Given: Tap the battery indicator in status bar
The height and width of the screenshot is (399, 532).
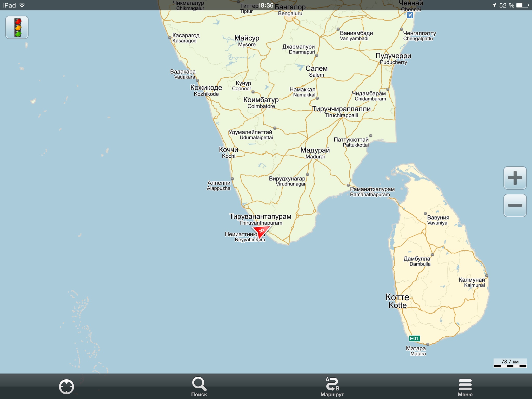Looking at the screenshot, I should coord(523,5).
